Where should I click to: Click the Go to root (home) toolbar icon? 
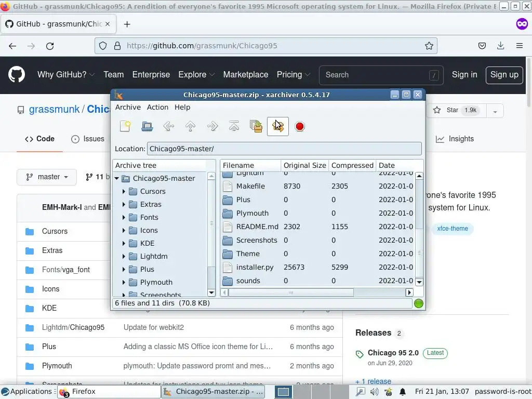tap(234, 126)
